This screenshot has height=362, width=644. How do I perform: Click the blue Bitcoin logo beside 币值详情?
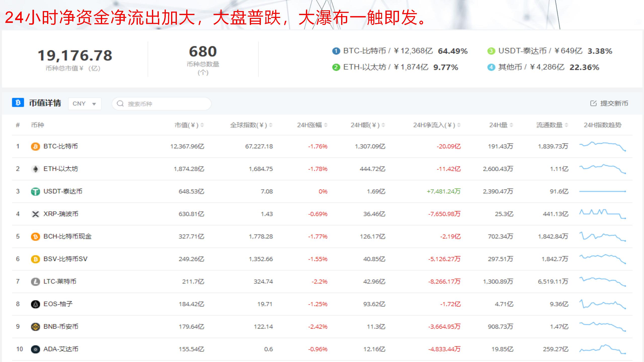tap(18, 103)
